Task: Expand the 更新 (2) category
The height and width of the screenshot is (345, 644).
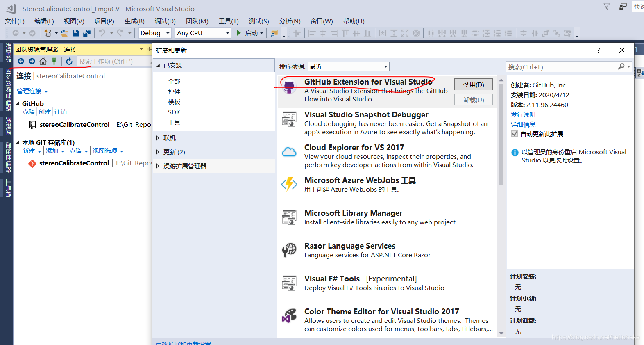Action: (158, 152)
